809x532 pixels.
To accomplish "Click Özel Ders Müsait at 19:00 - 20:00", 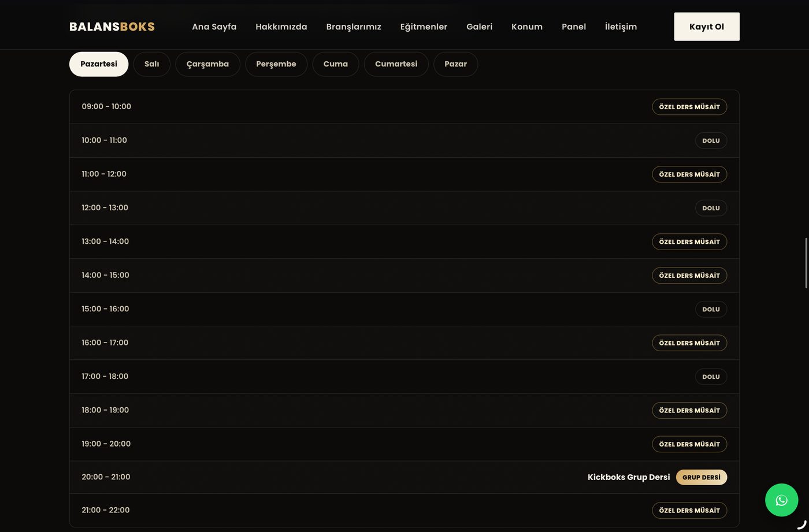I will [x=689, y=444].
